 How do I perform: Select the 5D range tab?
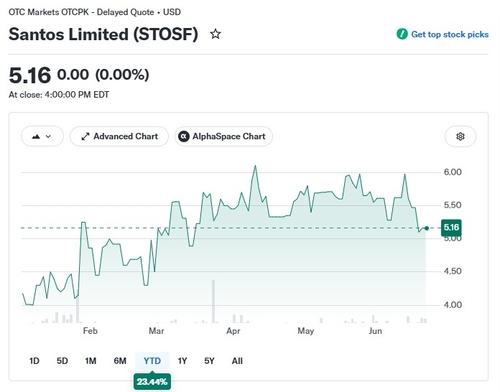pyautogui.click(x=62, y=361)
